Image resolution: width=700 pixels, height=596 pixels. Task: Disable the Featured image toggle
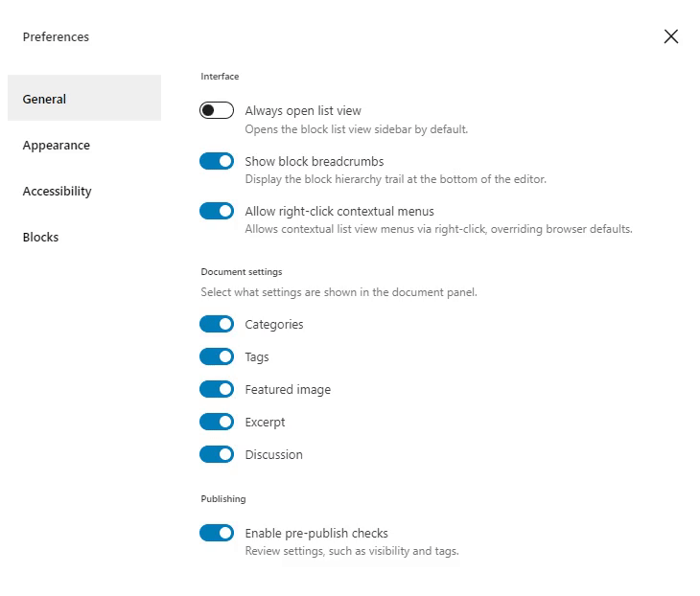217,389
